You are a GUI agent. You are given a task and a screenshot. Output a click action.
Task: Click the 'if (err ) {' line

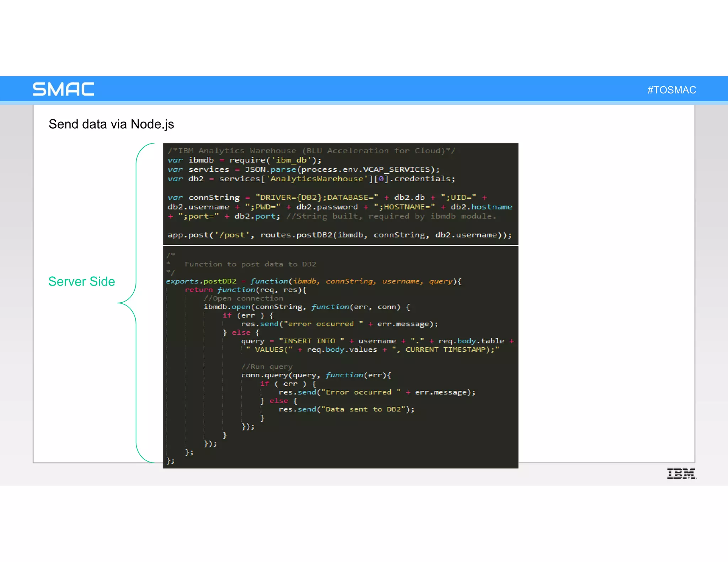click(x=248, y=315)
